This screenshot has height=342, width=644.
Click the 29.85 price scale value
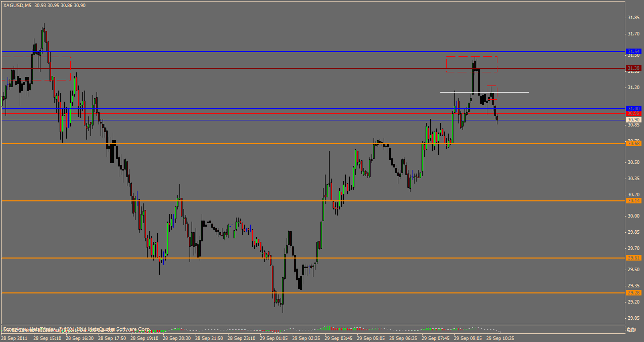pyautogui.click(x=633, y=232)
